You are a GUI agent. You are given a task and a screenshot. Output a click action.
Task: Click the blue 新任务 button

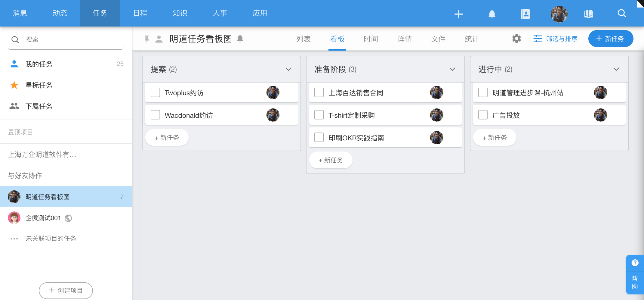tap(611, 39)
